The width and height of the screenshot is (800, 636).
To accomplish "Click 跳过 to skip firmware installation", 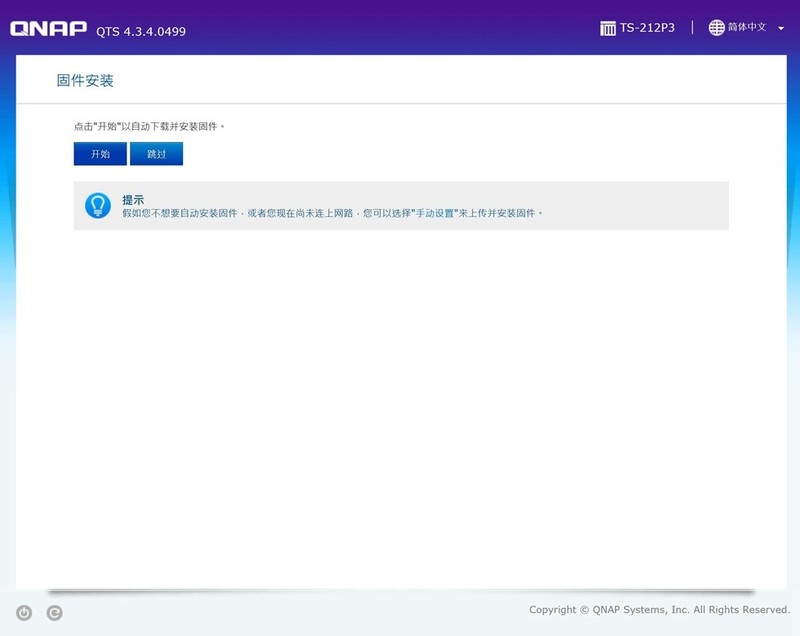I will pos(159,153).
